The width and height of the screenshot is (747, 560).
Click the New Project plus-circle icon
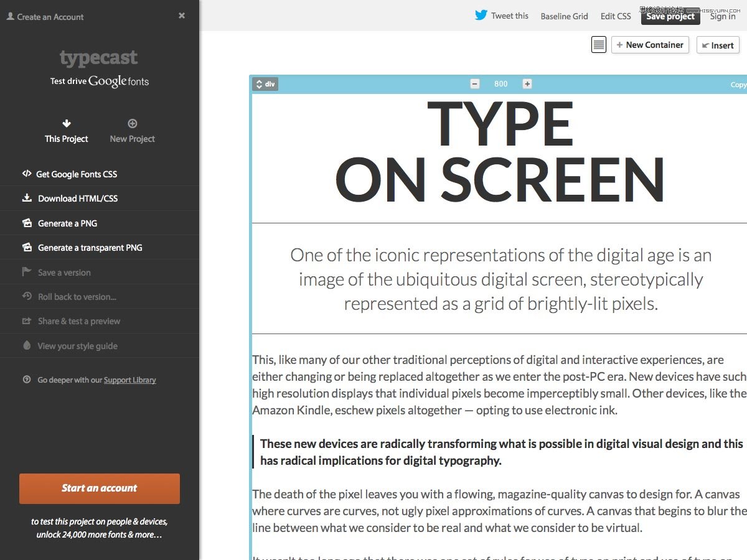132,123
